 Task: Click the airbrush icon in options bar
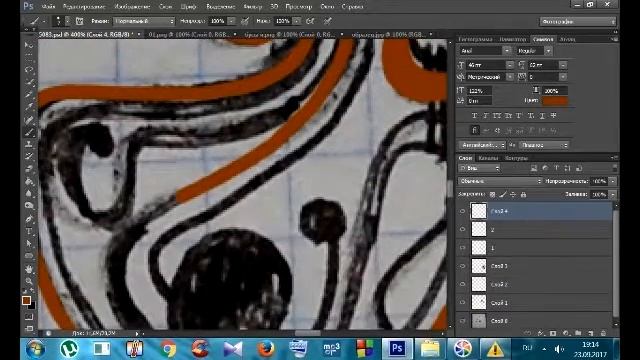tap(310, 21)
